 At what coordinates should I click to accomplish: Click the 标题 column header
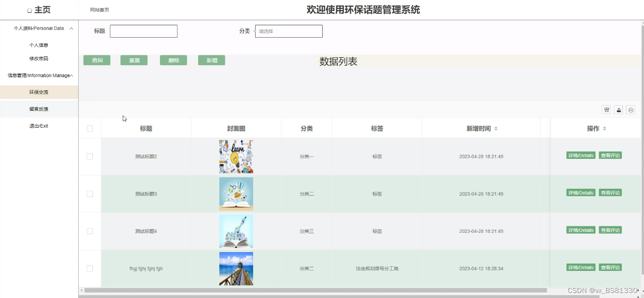click(x=146, y=129)
